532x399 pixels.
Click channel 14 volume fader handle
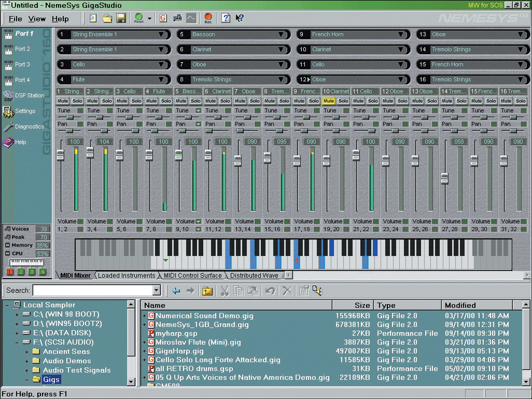[444, 178]
